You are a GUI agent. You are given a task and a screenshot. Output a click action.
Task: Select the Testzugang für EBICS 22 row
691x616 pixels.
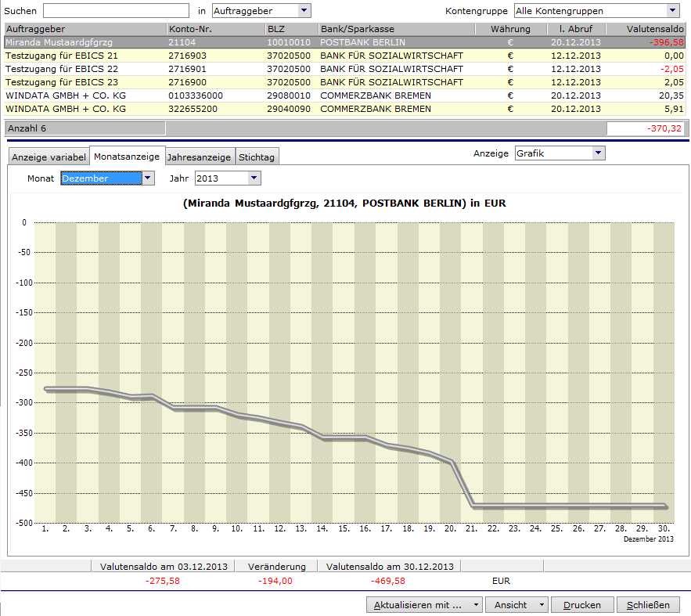click(x=344, y=69)
